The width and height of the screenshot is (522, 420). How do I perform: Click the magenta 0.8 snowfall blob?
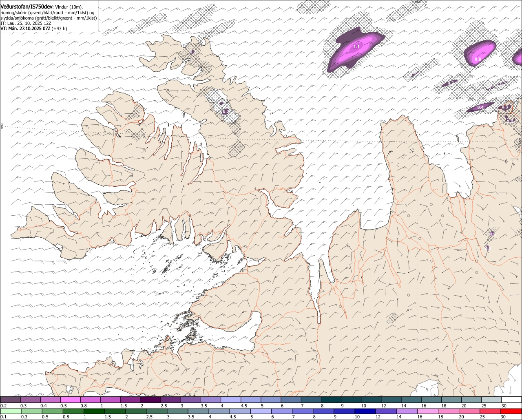point(480,54)
